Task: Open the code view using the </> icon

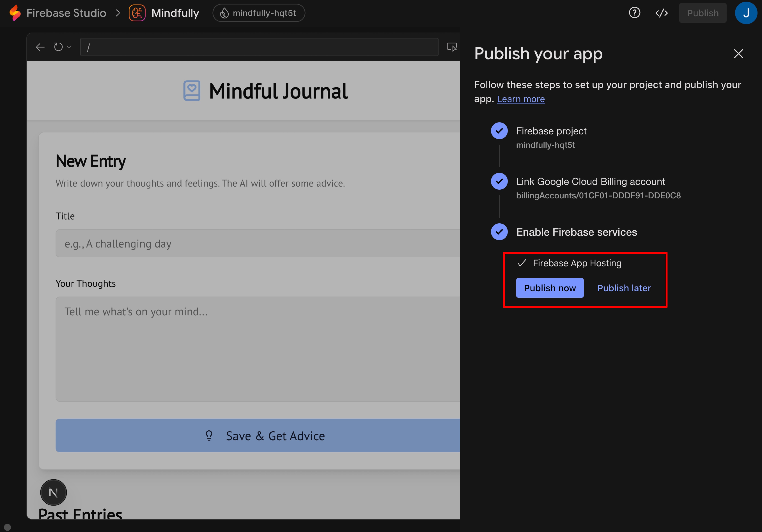Action: (661, 13)
